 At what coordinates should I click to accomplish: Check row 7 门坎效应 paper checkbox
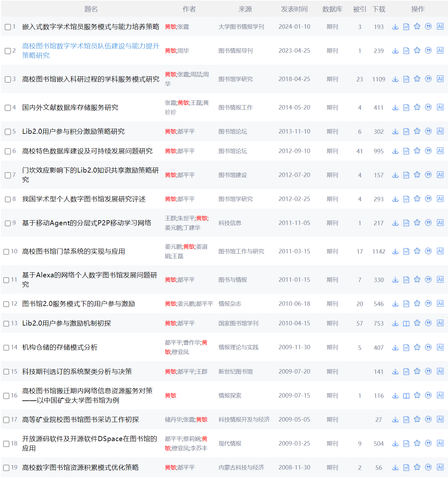(8, 175)
